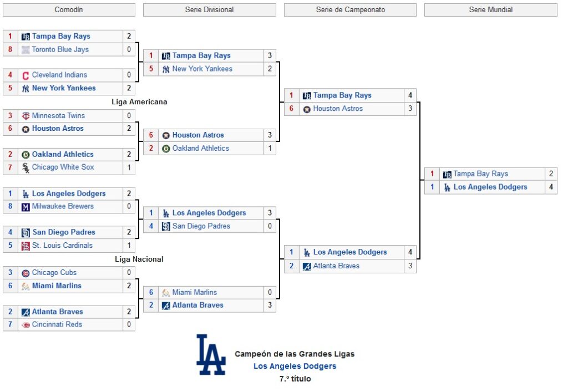Click the Atlanta Braves logo in Serie de Campeonato

pos(307,266)
